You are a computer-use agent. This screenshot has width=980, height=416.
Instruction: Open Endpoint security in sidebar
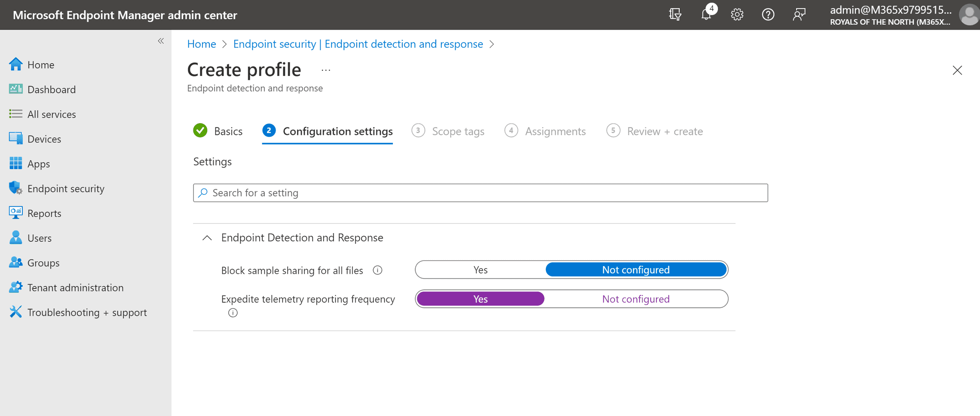pyautogui.click(x=65, y=188)
